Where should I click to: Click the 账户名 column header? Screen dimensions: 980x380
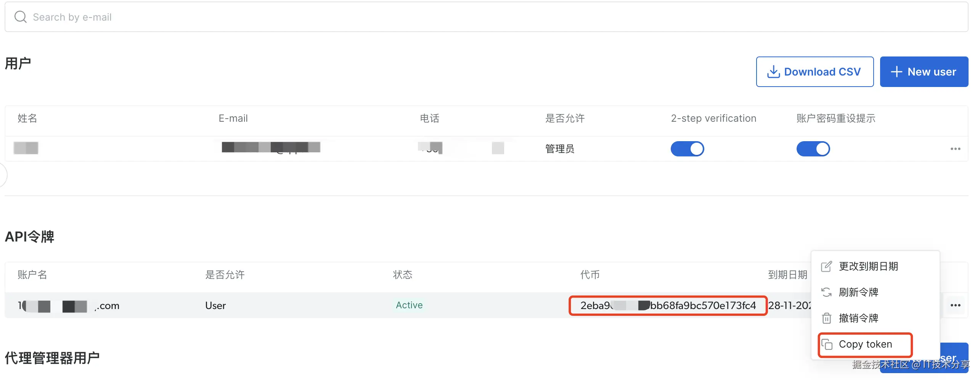click(32, 275)
